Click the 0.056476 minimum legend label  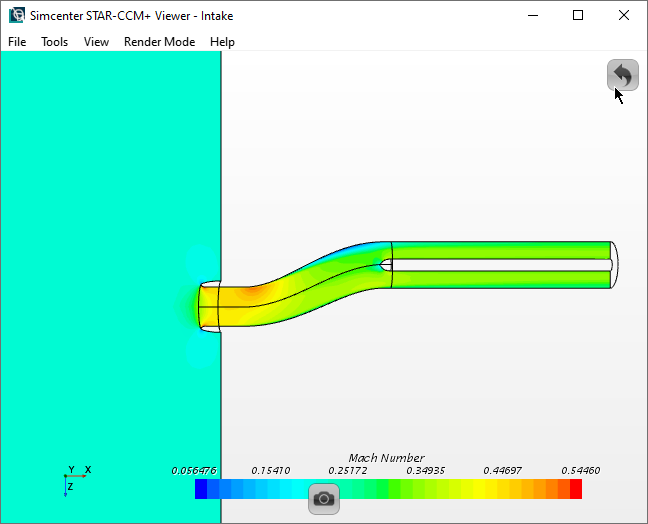[194, 470]
